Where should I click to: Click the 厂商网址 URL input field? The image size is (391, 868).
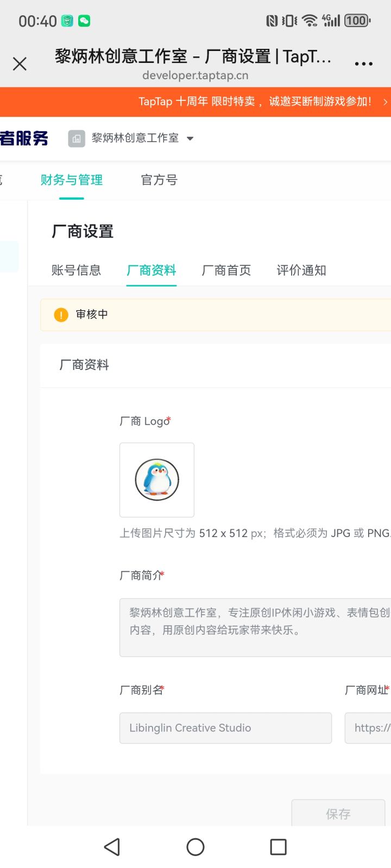click(369, 728)
